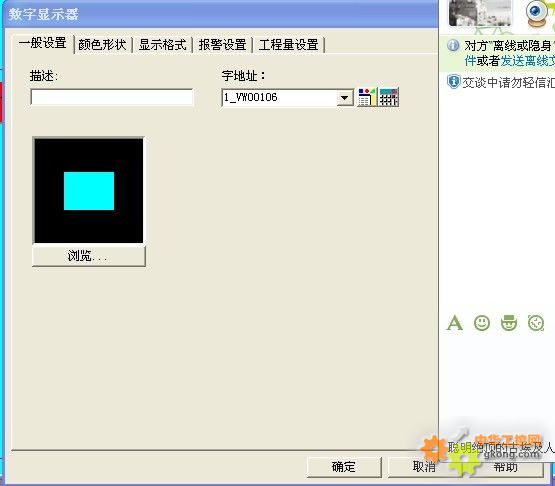Screen dimensions: 555x486
Task: Click the blue info icon beside 对方离线或隐身
Action: click(x=453, y=45)
